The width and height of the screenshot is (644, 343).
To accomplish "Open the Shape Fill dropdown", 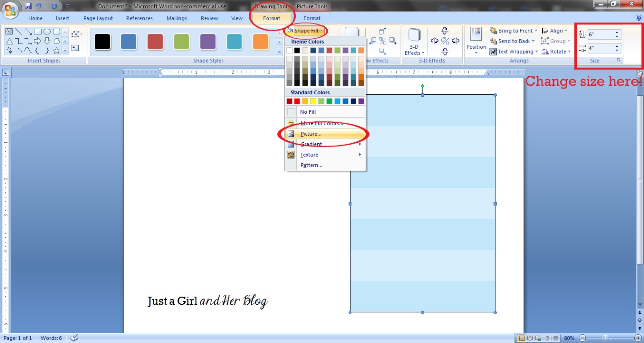I will click(305, 31).
